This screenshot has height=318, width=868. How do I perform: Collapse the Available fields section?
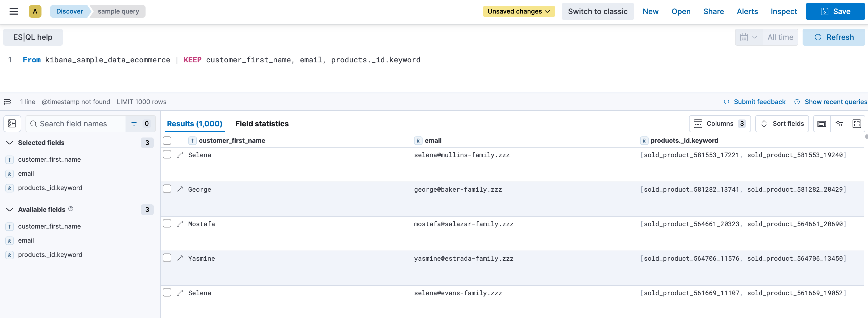pos(9,209)
